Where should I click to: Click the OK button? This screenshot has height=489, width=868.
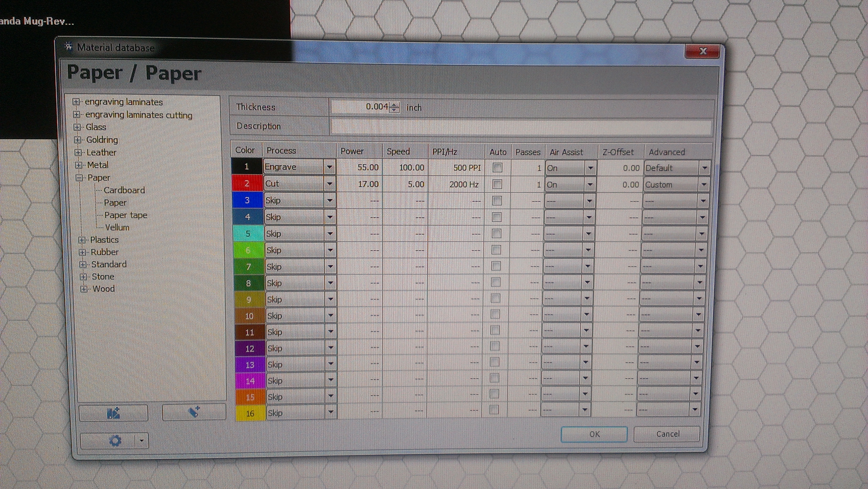click(x=594, y=434)
